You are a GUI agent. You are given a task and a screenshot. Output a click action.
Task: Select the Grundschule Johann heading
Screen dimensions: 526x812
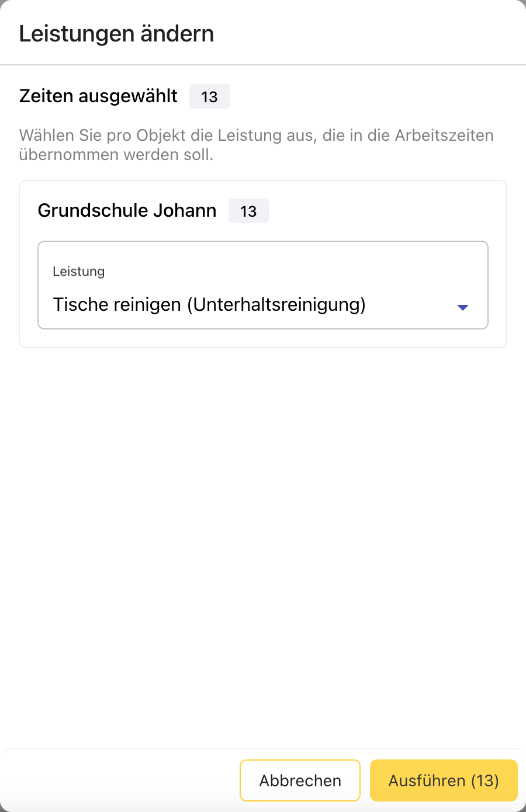tap(127, 210)
